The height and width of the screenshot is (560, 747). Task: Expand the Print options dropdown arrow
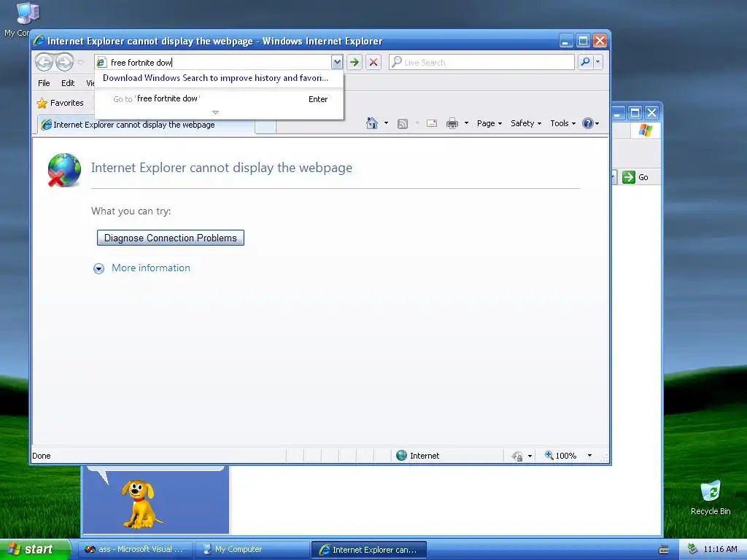[x=466, y=123]
